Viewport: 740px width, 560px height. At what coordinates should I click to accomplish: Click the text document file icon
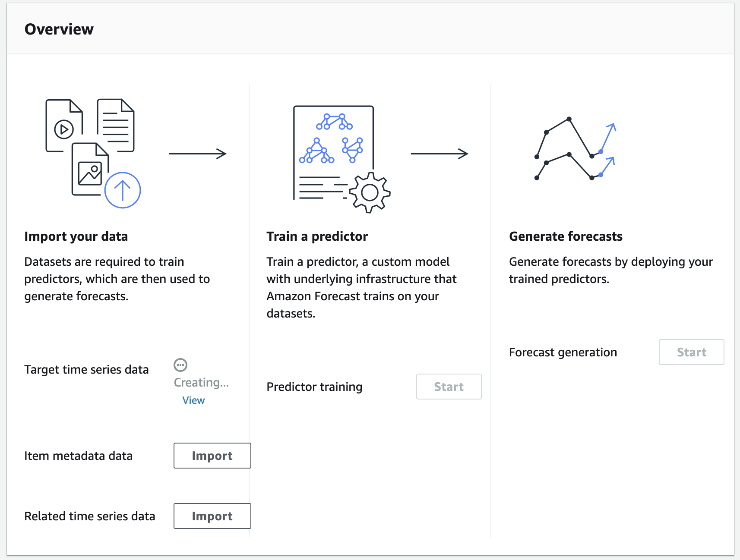[x=116, y=126]
